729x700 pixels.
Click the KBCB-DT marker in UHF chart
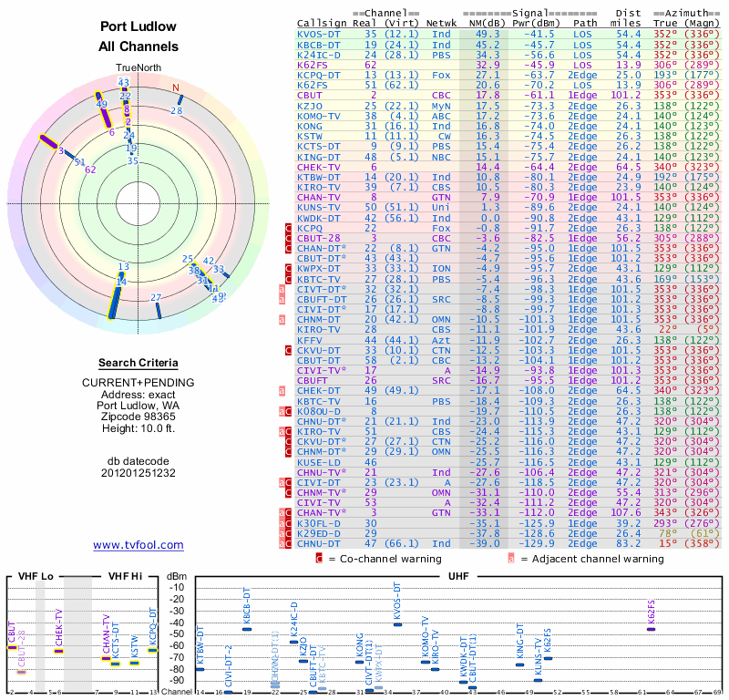pos(247,629)
